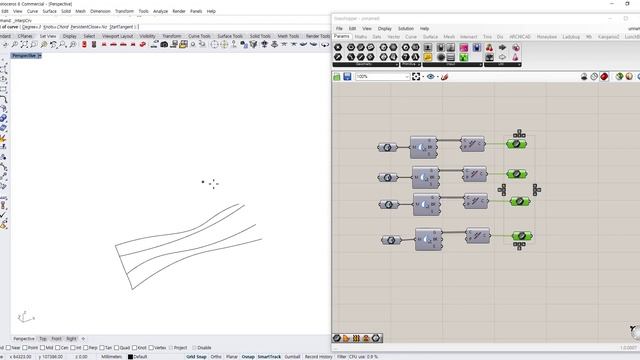Viewport: 640px width, 360px height.
Task: Open the Curve menu in Rhino
Action: 32,11
